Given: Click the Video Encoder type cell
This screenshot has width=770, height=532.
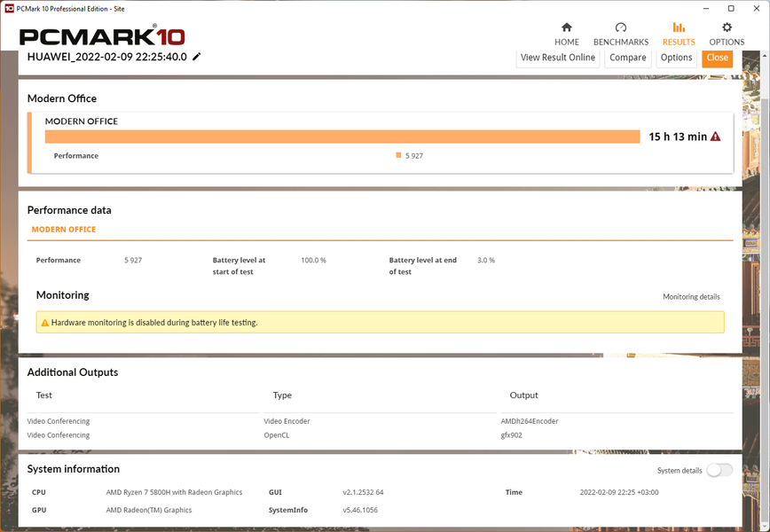Looking at the screenshot, I should (x=287, y=421).
